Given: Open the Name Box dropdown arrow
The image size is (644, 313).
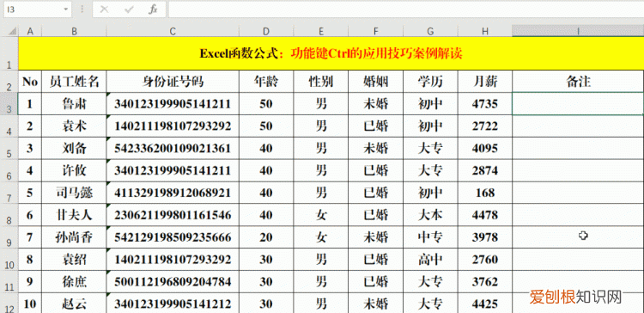Looking at the screenshot, I should click(x=66, y=9).
